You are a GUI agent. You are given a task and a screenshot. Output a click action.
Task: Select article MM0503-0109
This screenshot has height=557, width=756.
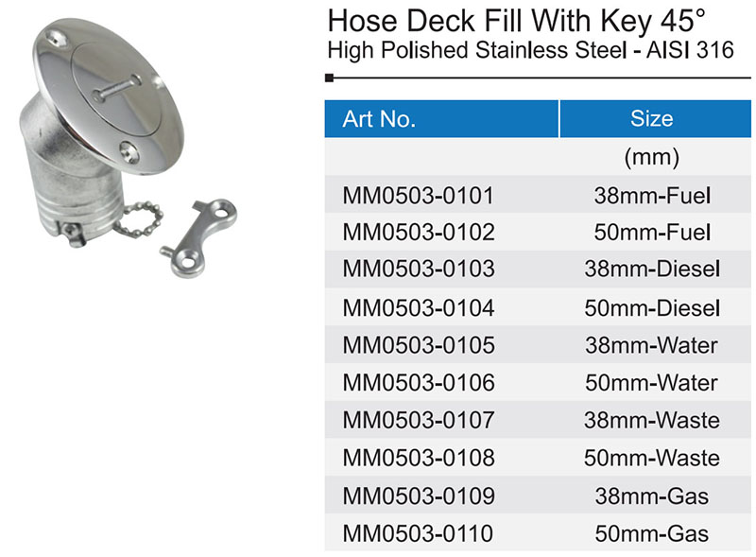(418, 496)
